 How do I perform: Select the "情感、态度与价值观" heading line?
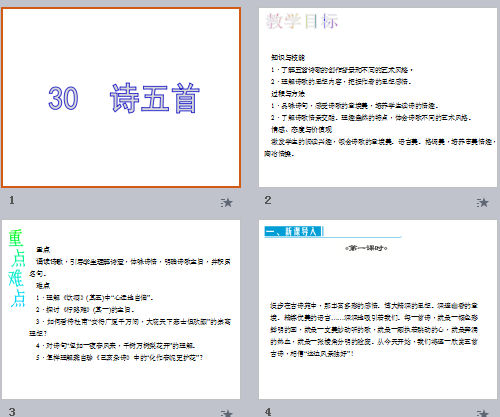(301, 129)
